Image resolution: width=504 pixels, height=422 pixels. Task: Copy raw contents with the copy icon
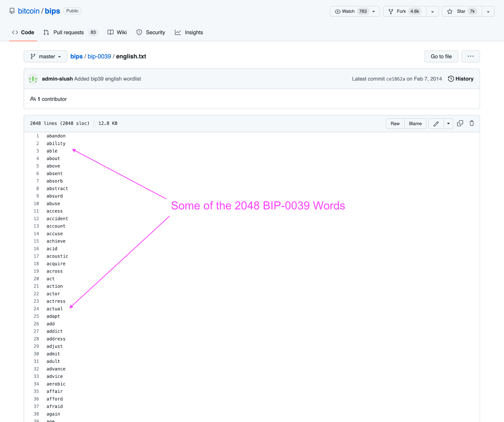tap(460, 123)
